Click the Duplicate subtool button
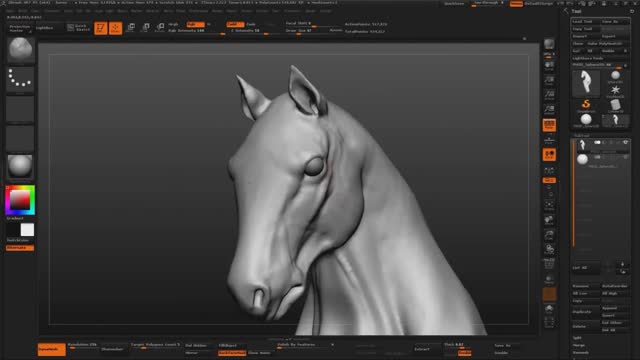Image resolution: width=640 pixels, height=360 pixels. coord(585,311)
